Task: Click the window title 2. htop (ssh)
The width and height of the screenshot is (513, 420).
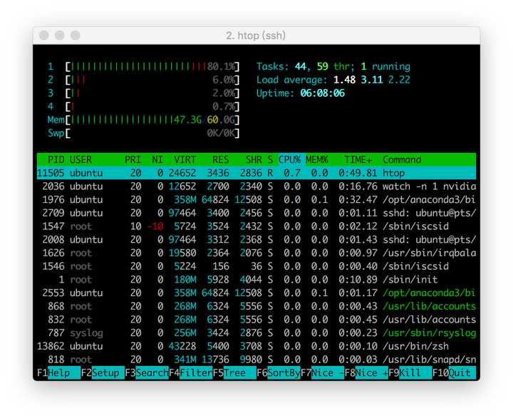Action: [x=256, y=36]
